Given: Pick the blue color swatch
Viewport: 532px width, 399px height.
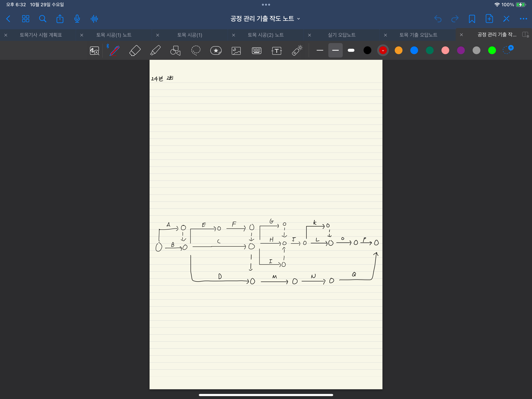Looking at the screenshot, I should click(x=414, y=50).
